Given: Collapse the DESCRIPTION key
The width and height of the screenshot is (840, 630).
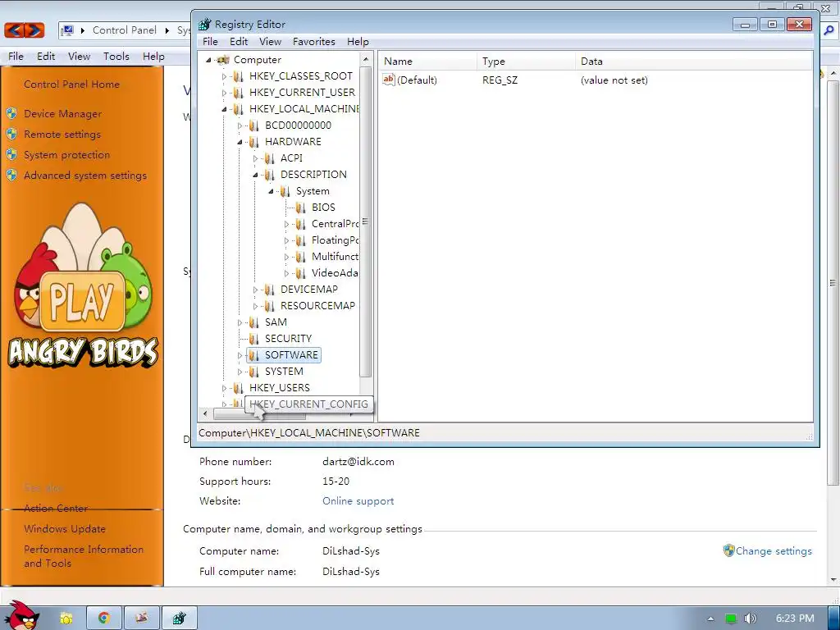Looking at the screenshot, I should point(256,175).
